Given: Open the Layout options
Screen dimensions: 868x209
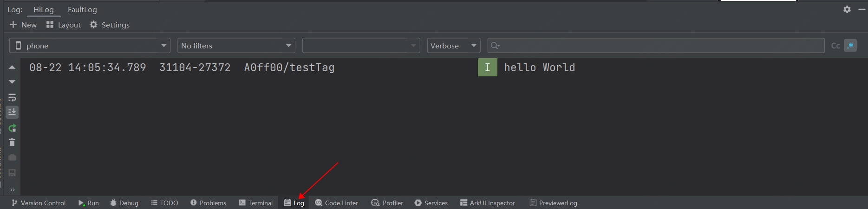Looking at the screenshot, I should tap(64, 25).
